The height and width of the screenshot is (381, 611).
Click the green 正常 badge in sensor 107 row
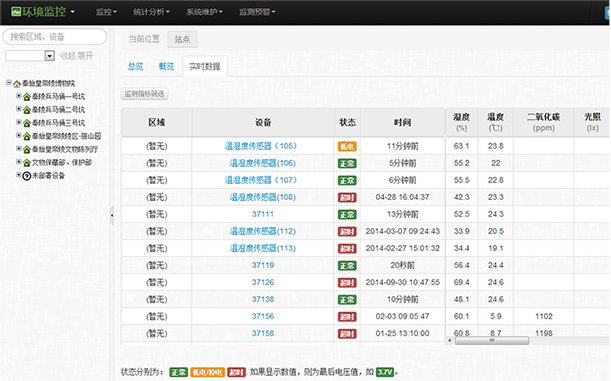tap(347, 181)
